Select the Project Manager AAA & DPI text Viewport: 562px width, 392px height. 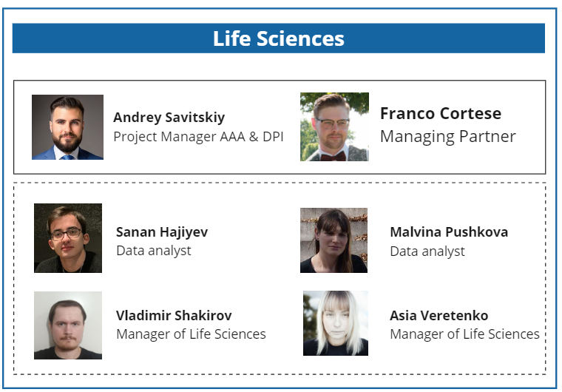tap(198, 137)
